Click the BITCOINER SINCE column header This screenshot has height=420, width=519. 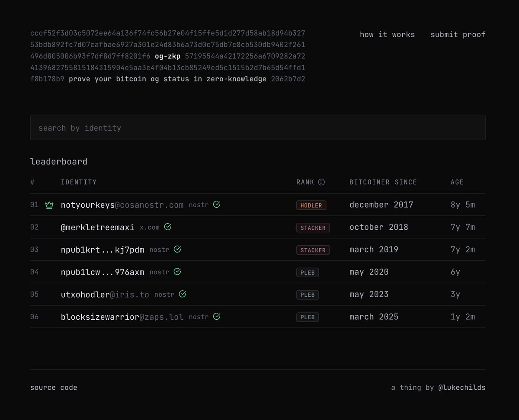pos(383,182)
